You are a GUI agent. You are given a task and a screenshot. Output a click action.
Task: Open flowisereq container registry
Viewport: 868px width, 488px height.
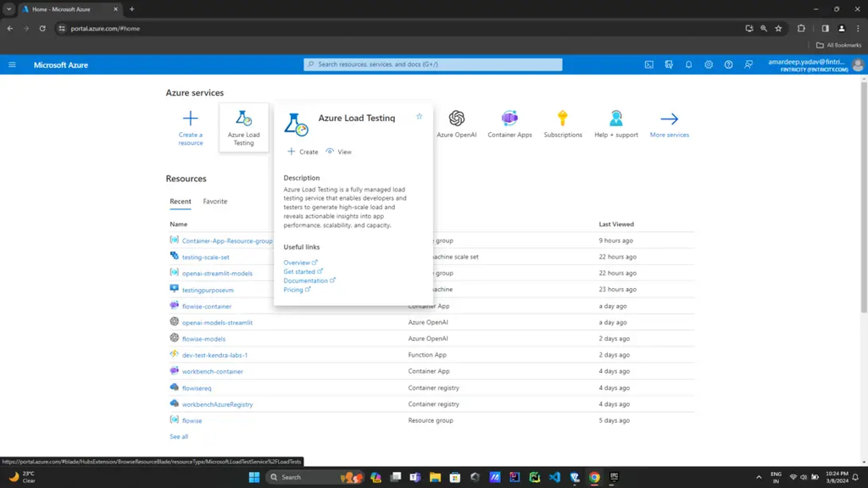[197, 388]
